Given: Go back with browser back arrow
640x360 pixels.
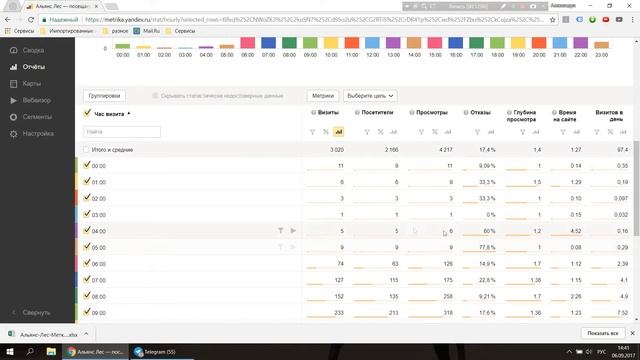Looking at the screenshot, I should click(8, 19).
